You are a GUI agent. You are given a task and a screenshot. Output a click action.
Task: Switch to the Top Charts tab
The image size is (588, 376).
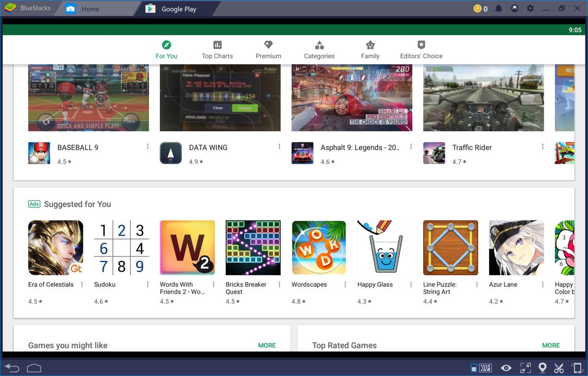[x=217, y=49]
